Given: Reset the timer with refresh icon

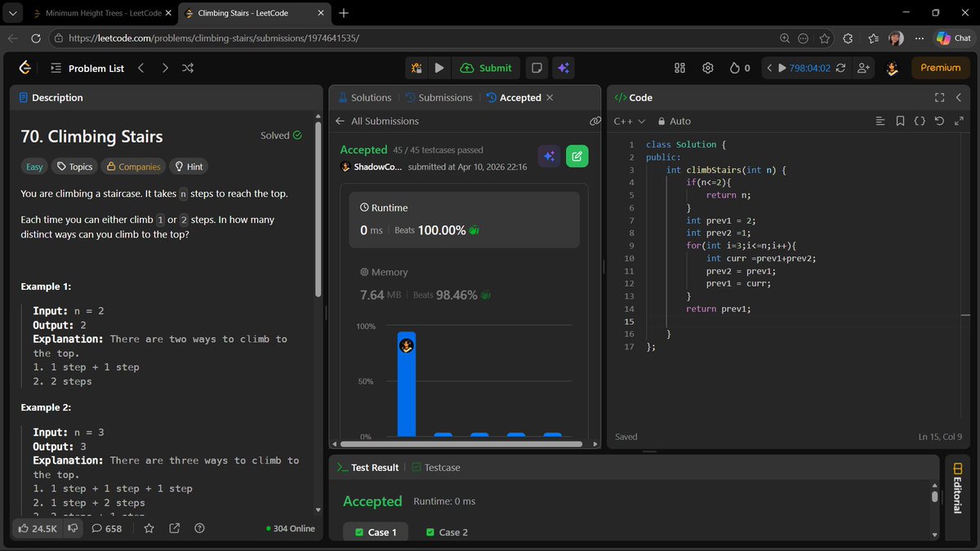Looking at the screenshot, I should click(x=840, y=68).
